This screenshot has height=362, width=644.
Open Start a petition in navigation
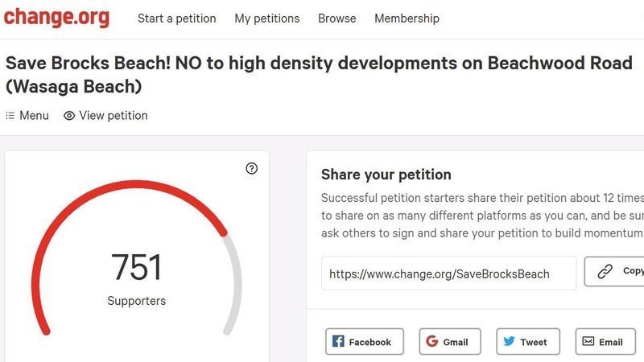[177, 19]
